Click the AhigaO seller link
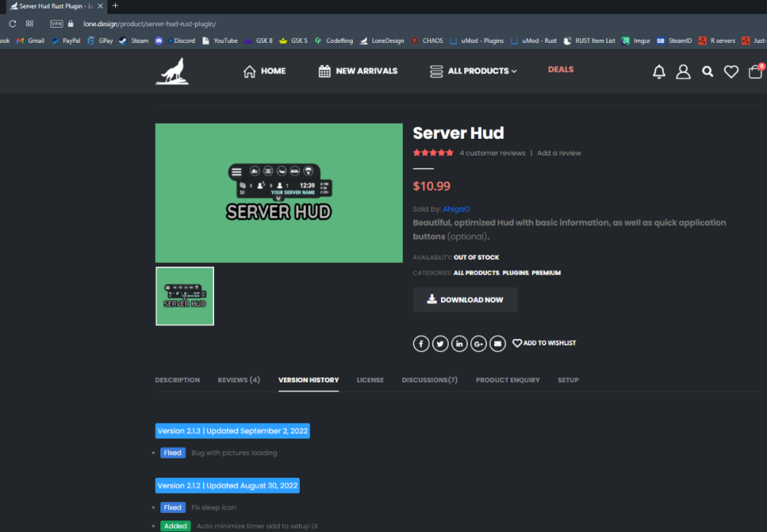767x532 pixels. point(456,209)
